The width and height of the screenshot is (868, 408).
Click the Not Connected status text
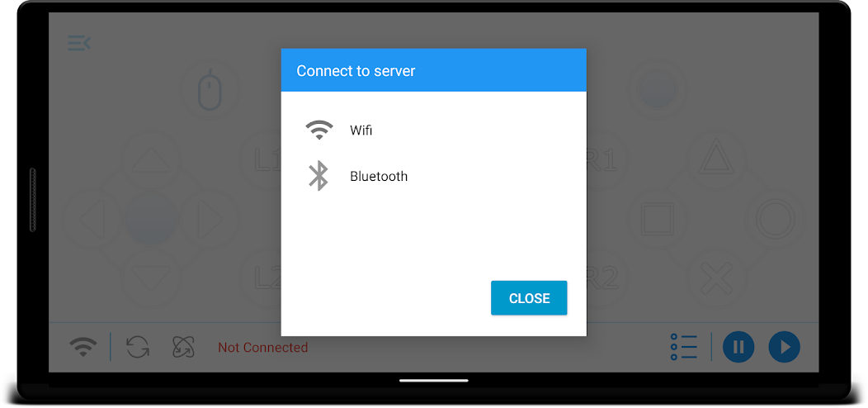262,348
